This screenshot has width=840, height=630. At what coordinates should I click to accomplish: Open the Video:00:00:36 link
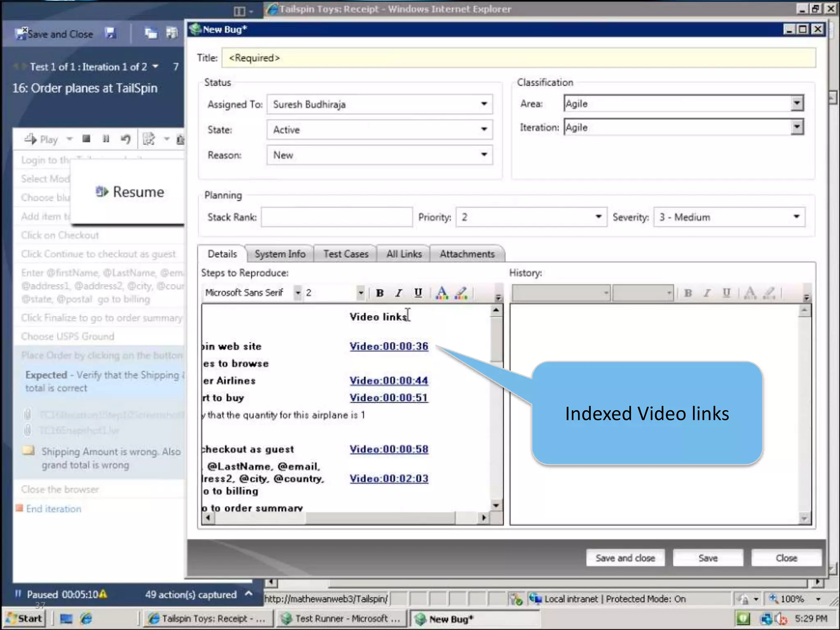(388, 346)
